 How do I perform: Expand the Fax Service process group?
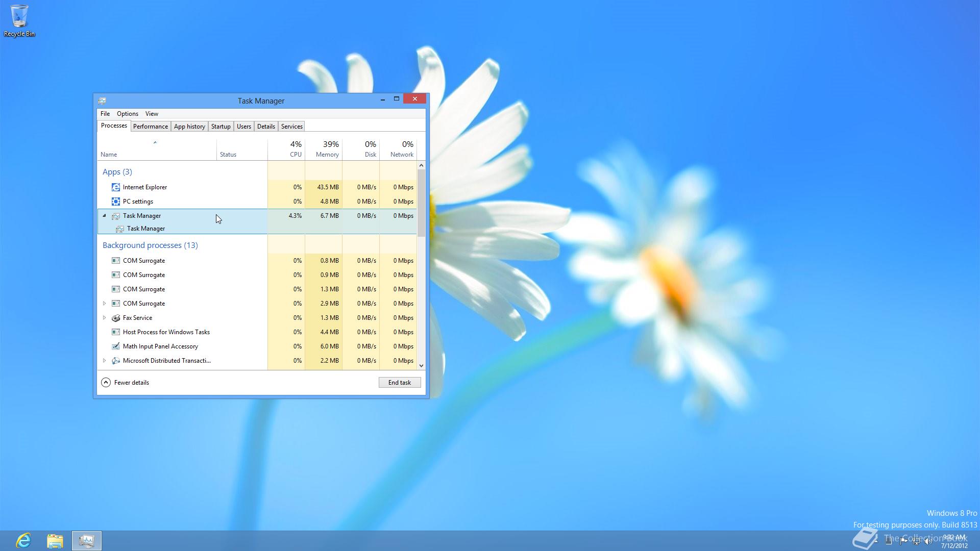pyautogui.click(x=104, y=318)
